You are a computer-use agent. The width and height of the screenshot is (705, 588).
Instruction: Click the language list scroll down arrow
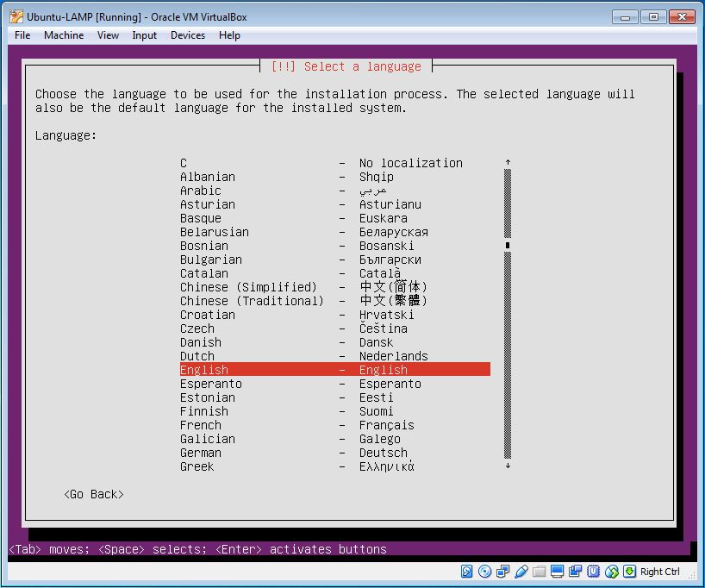pyautogui.click(x=508, y=466)
